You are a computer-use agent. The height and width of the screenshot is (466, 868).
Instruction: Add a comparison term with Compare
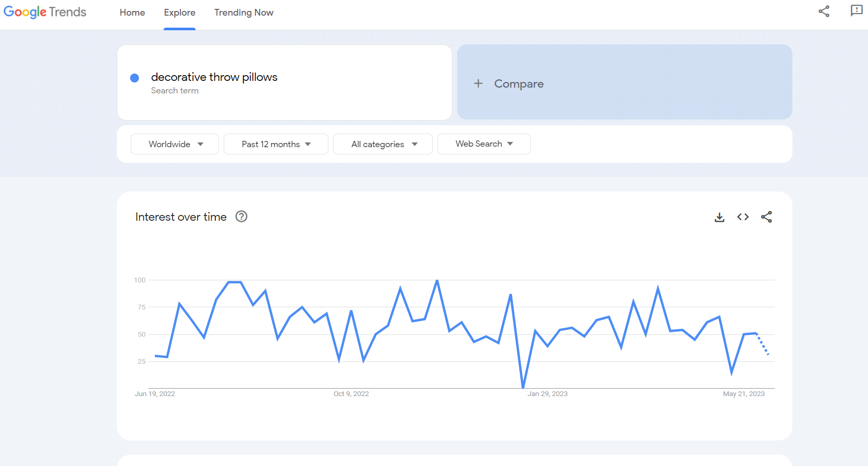pos(625,82)
